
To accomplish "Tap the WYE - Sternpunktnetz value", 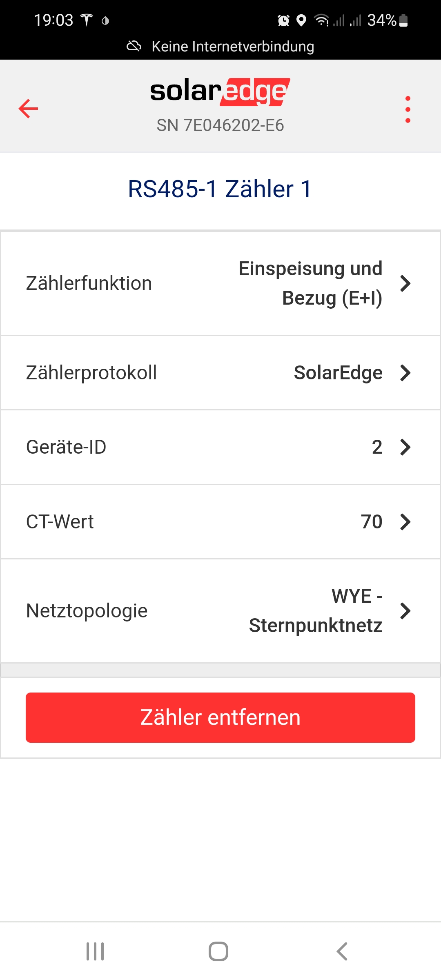I will [x=316, y=611].
